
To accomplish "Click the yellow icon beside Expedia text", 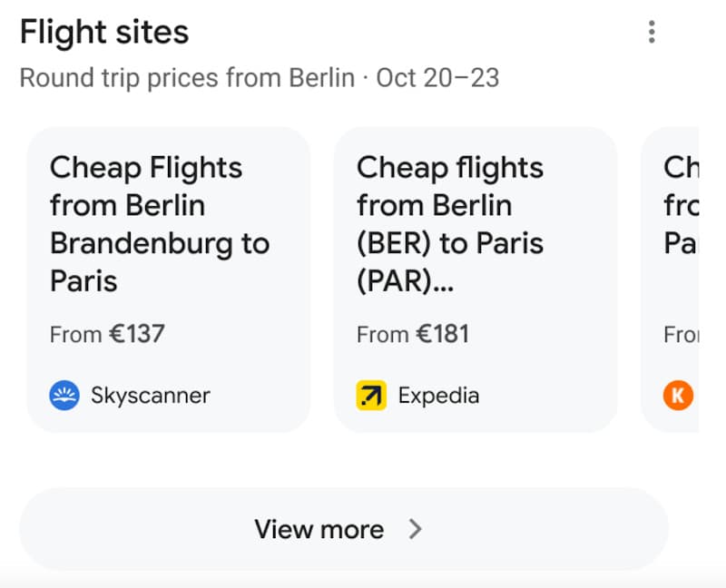I will point(371,395).
